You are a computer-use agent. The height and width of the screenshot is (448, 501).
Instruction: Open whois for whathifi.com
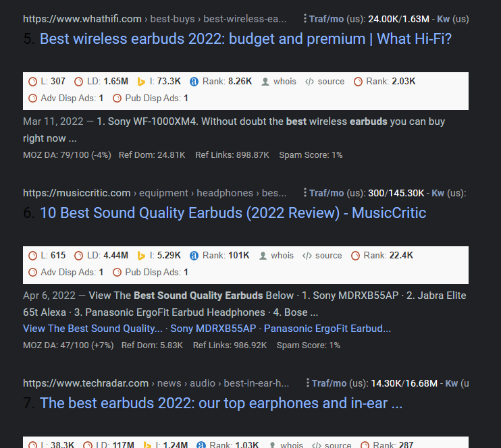tap(285, 82)
